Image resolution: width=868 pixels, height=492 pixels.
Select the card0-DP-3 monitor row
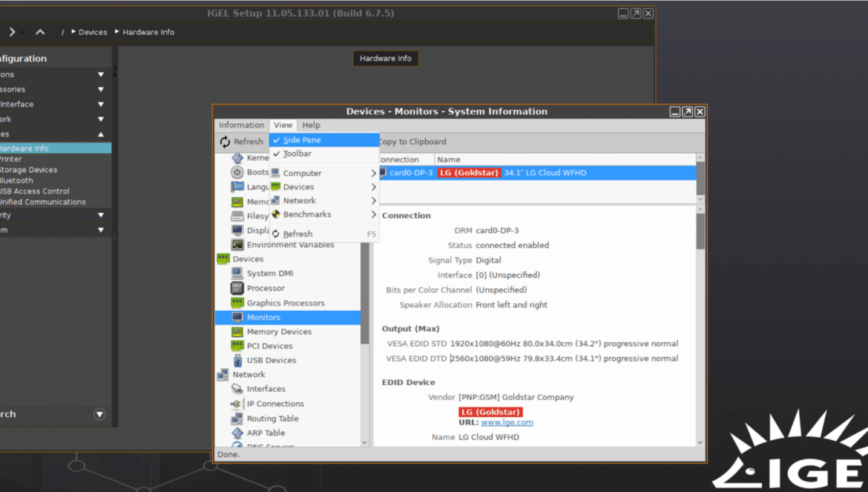(x=536, y=173)
